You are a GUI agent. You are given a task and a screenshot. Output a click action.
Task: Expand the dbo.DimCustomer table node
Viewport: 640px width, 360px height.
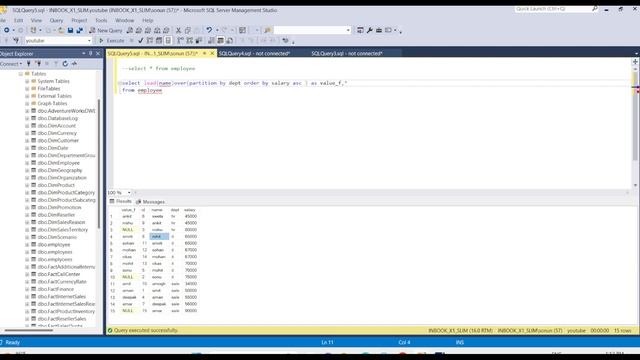[x=27, y=140]
